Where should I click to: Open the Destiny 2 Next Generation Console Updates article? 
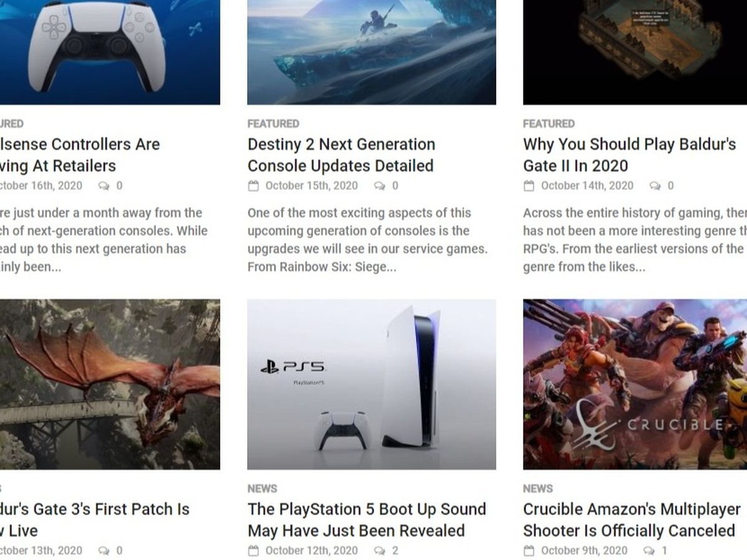tap(341, 155)
